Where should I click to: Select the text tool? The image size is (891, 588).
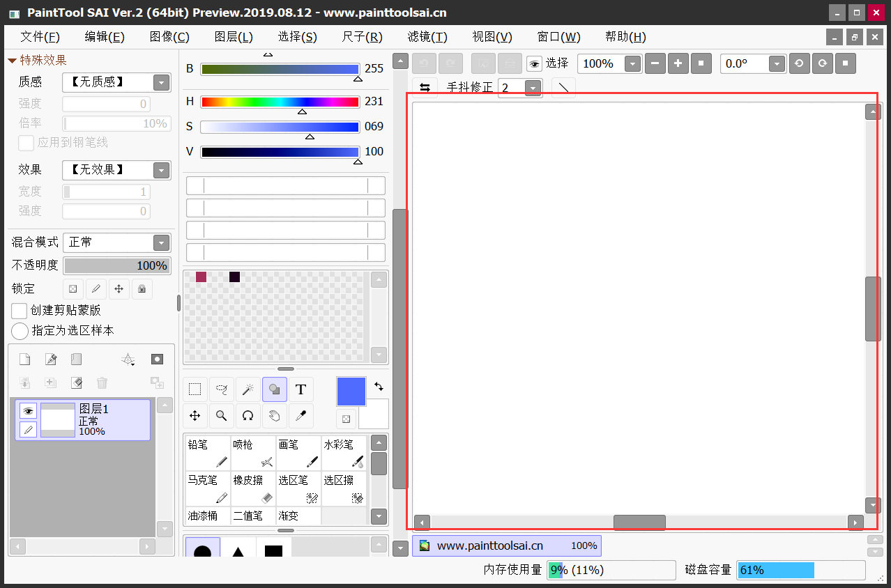[x=300, y=389]
